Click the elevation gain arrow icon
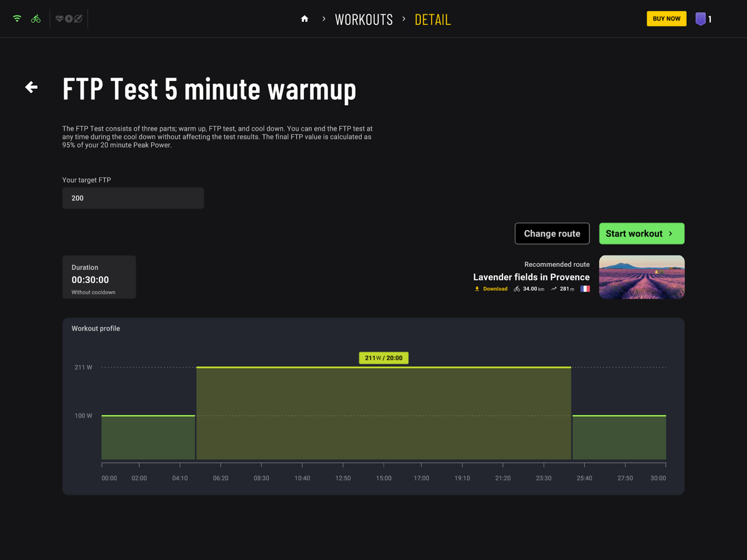The height and width of the screenshot is (560, 747). pos(554,289)
